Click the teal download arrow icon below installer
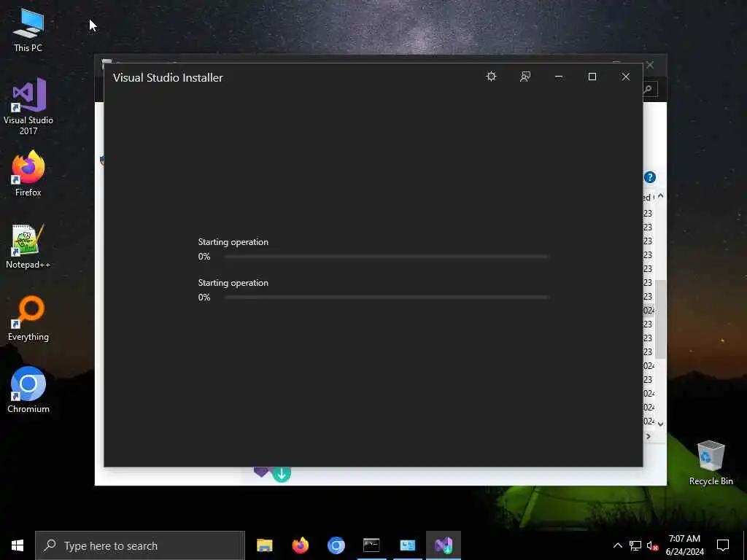Screen dimensions: 747x560 click(282, 474)
